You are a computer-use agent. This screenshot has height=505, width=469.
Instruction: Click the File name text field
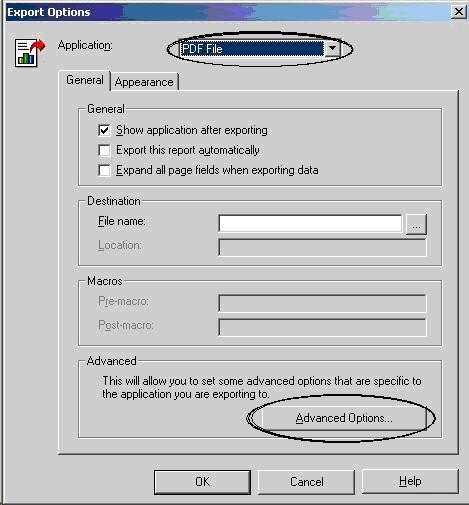coord(310,223)
